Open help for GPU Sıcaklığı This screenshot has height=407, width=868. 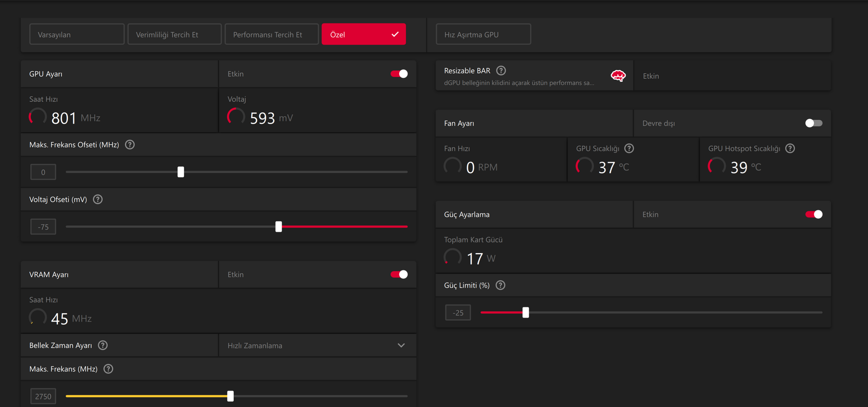point(629,148)
